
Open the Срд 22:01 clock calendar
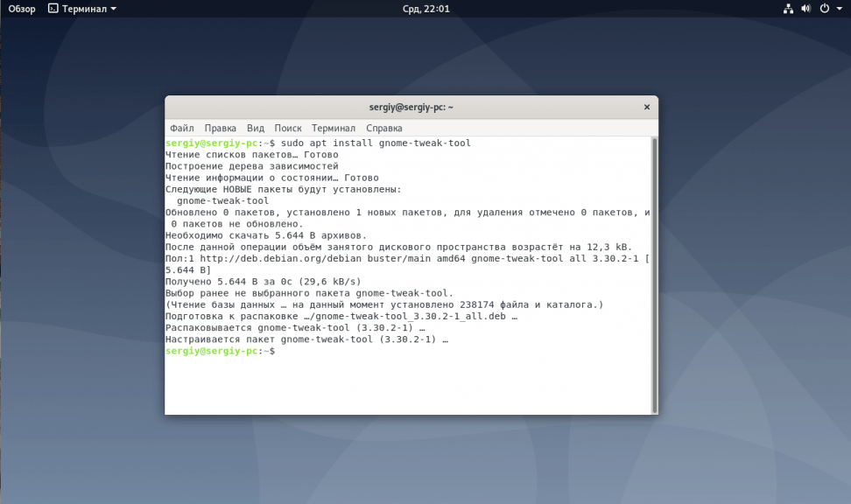point(425,9)
